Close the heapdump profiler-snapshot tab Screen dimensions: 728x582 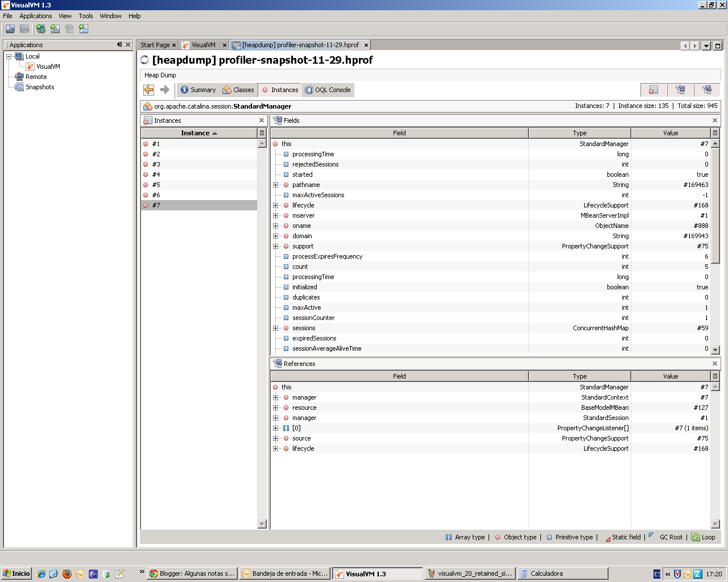[366, 45]
